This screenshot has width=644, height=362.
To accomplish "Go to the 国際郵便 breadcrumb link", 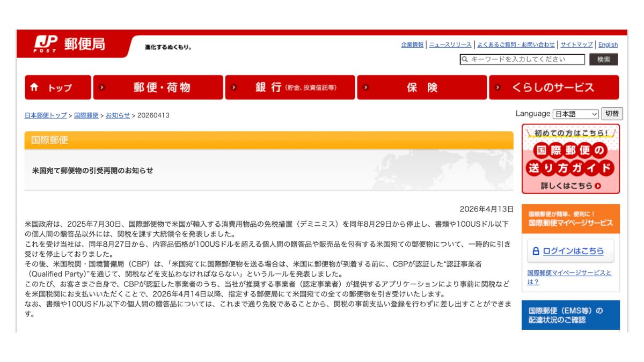I will (x=86, y=115).
